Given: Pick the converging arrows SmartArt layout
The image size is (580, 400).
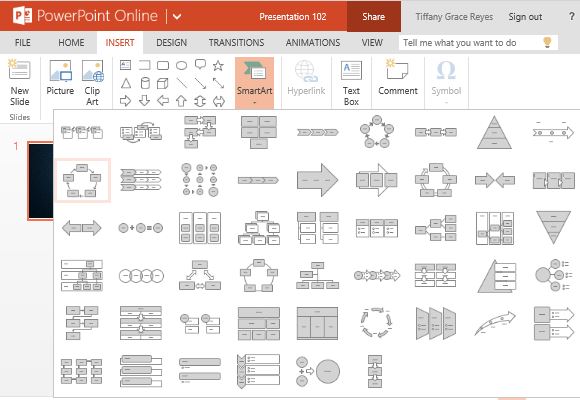Looking at the screenshot, I should (x=494, y=181).
